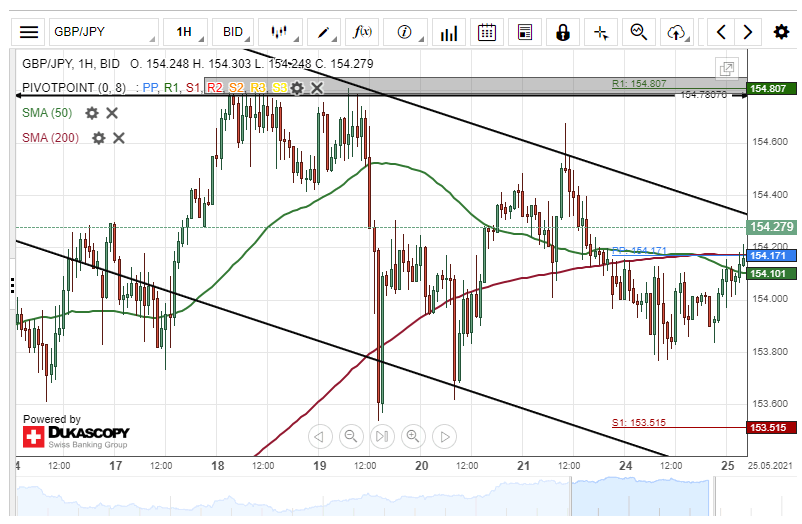Click the current price 154.279 tag
Screen dimensions: 802x524
[x=771, y=227]
